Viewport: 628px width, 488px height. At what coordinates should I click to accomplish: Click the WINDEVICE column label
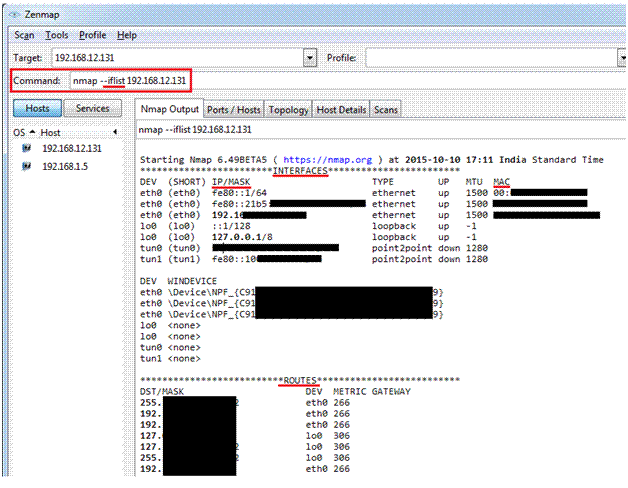[x=192, y=281]
